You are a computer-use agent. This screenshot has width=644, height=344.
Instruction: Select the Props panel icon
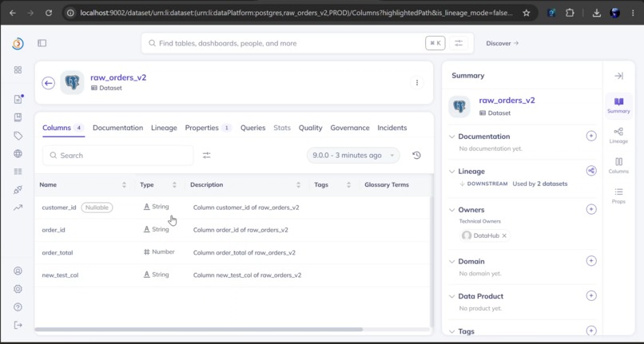[618, 196]
